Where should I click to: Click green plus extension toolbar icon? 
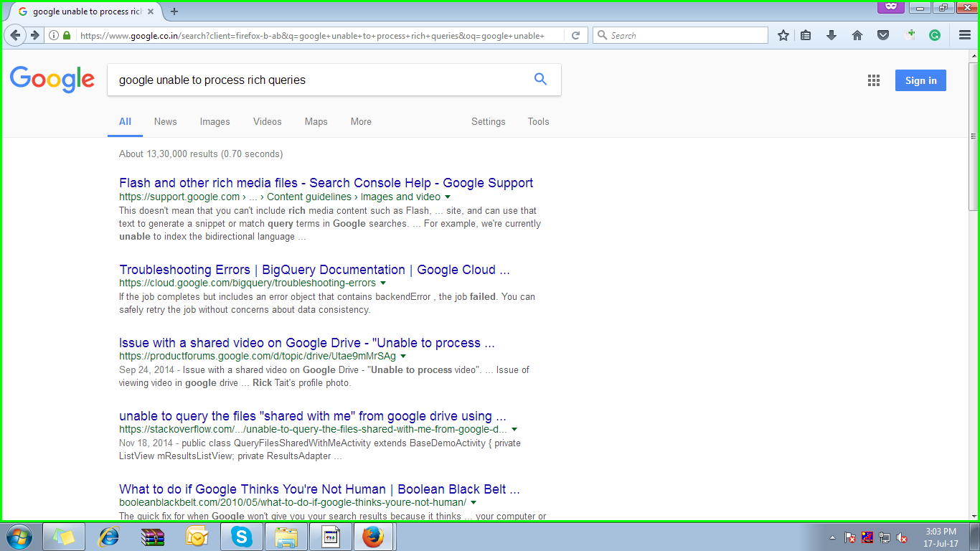point(910,34)
